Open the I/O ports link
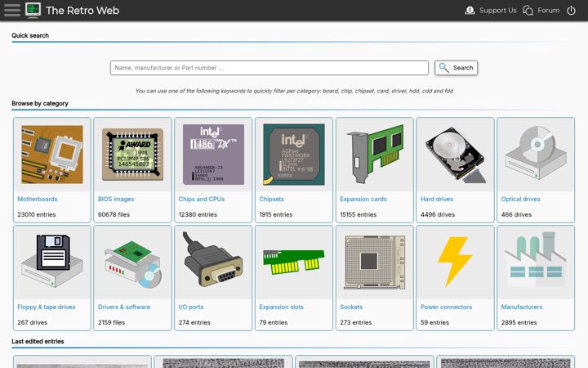Screen dimensions: 588x368 [191, 307]
